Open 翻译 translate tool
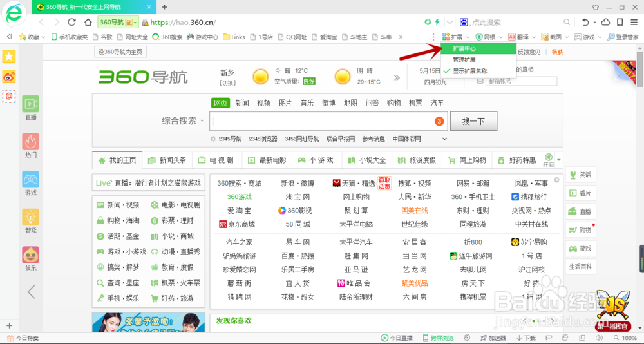Viewport: 644px width, 344px height. coord(518,37)
